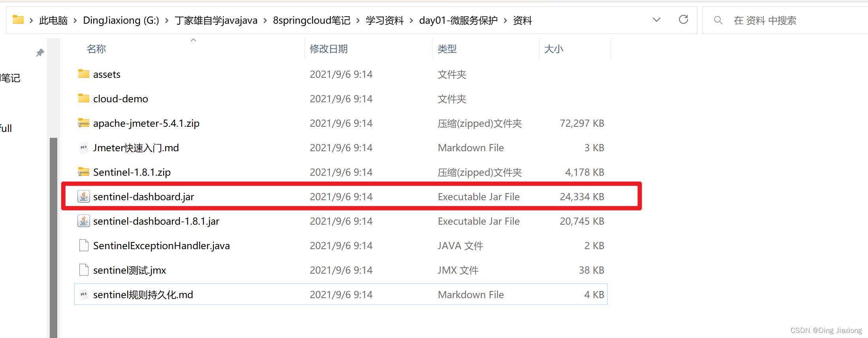This screenshot has width=868, height=338.
Task: Click the Jmeter快速入门.md markdown file icon
Action: 83,147
